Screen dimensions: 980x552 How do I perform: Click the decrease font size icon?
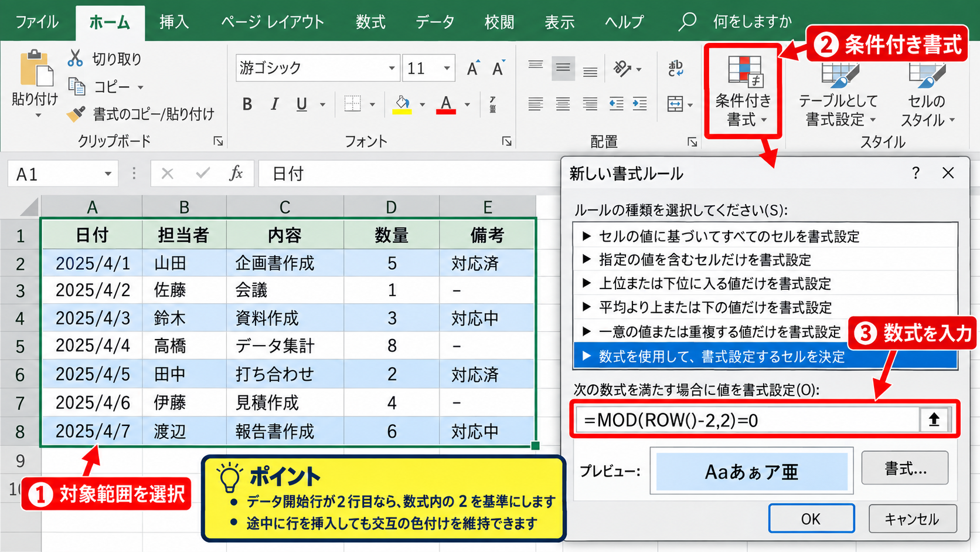(x=499, y=68)
